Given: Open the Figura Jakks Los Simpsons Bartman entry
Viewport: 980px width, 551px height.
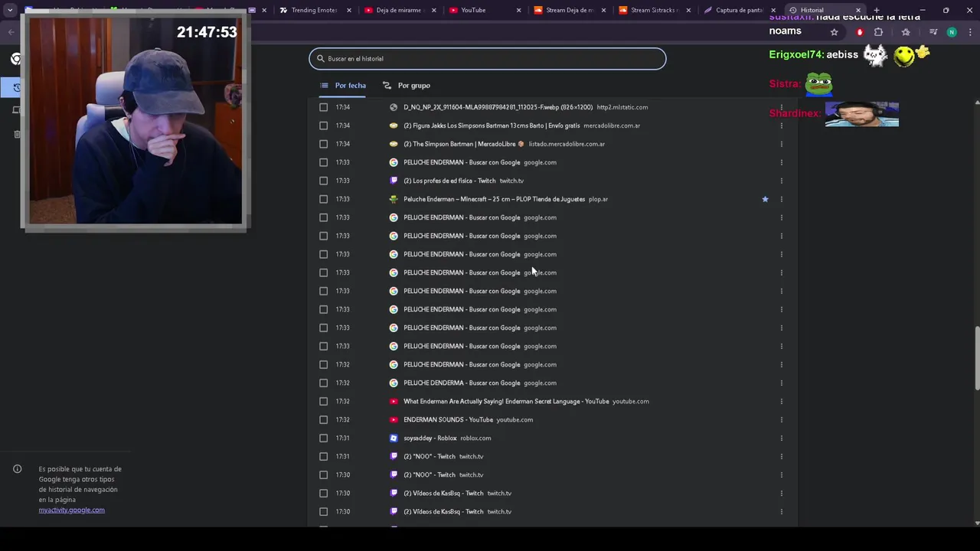Looking at the screenshot, I should (492, 126).
